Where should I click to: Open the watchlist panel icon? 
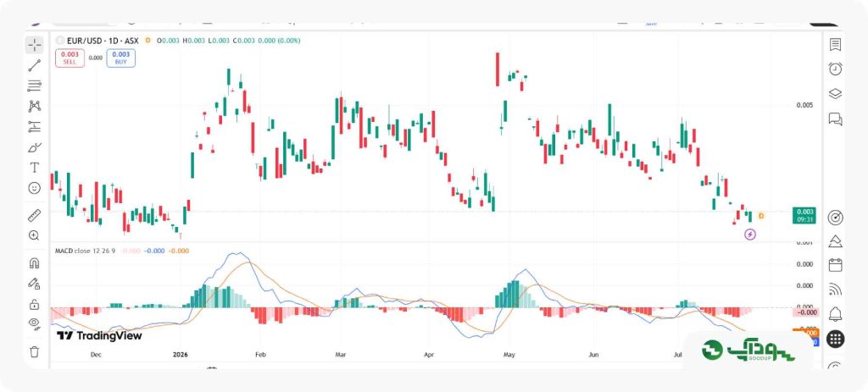click(x=835, y=45)
